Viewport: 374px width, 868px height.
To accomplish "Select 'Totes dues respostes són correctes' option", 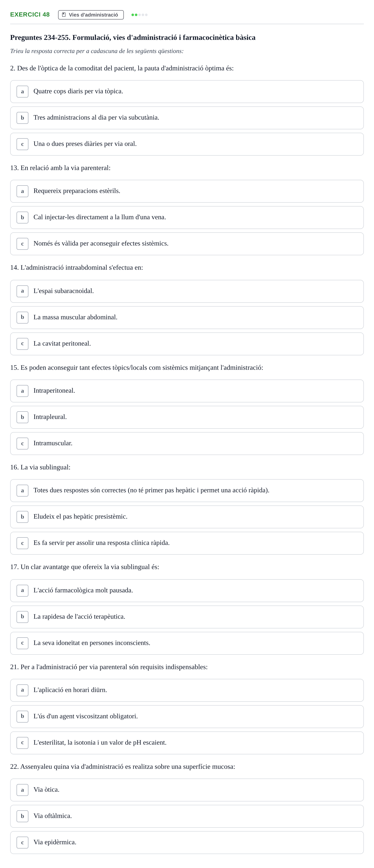I will click(x=187, y=491).
